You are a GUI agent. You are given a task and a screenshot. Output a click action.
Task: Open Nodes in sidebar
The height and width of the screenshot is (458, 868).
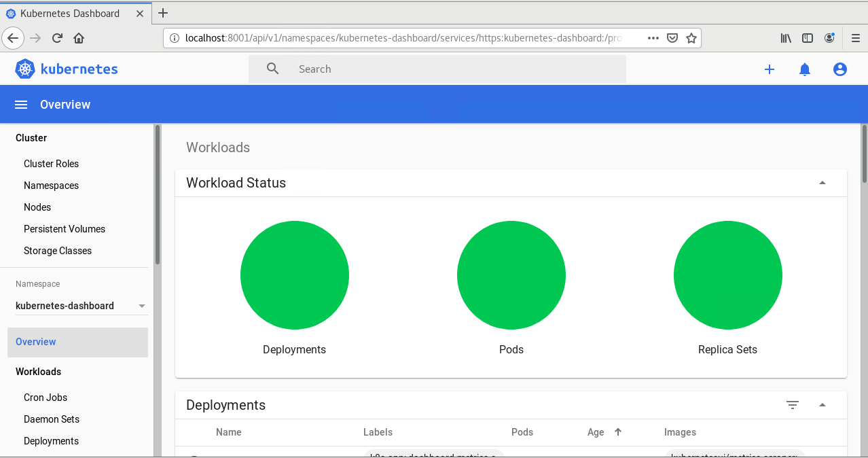click(37, 207)
